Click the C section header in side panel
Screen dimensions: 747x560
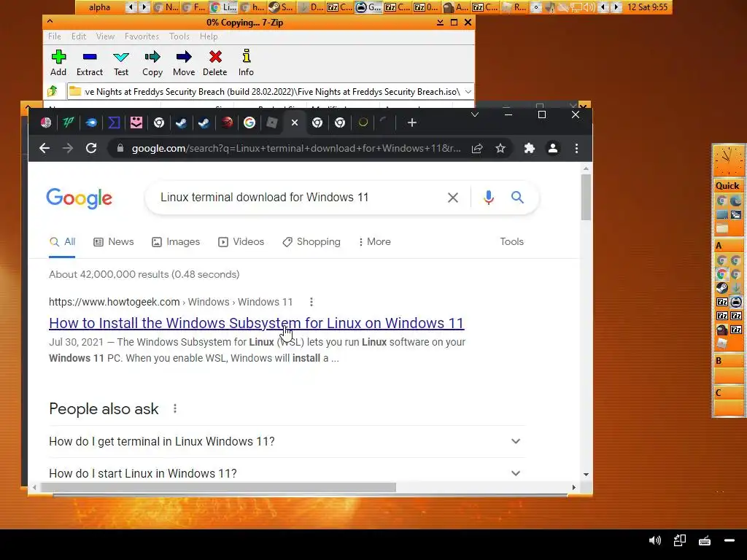(727, 393)
